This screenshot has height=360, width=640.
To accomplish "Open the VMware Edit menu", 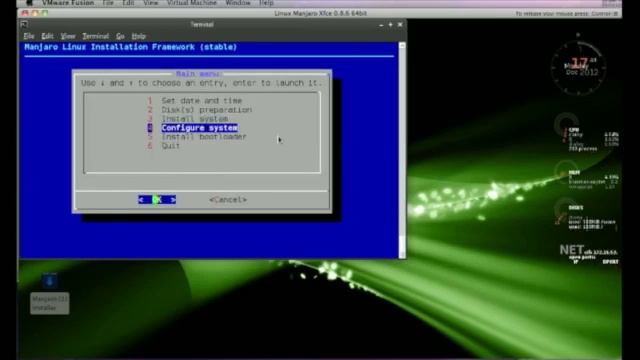I will (128, 3).
